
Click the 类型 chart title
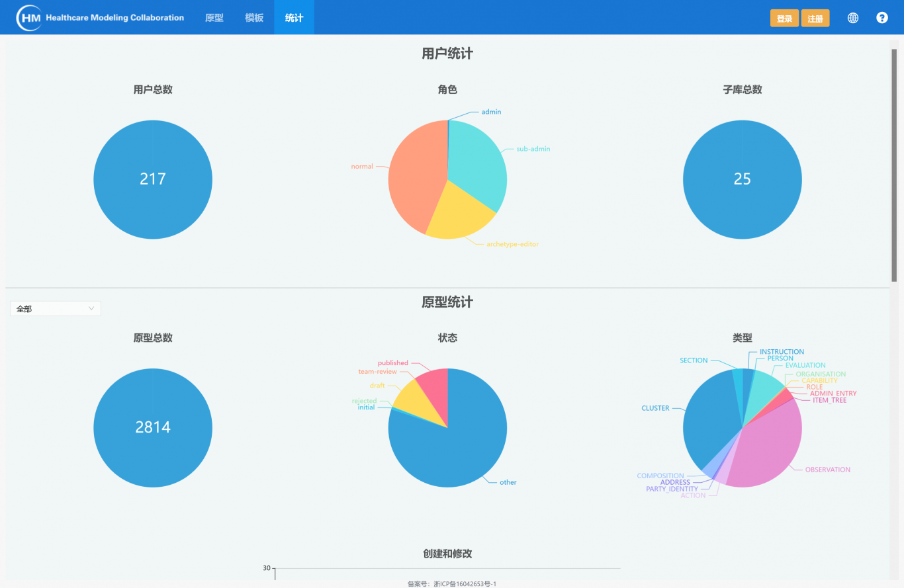(x=743, y=337)
